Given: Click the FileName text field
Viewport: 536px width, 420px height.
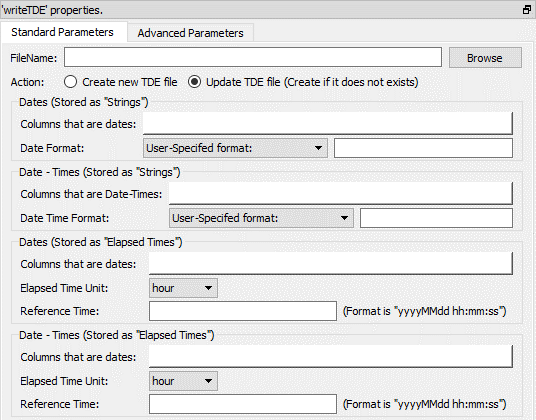Looking at the screenshot, I should [253, 57].
